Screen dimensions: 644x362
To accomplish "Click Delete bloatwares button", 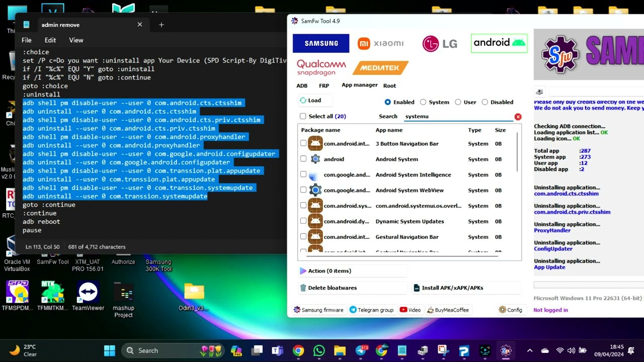I will [352, 288].
